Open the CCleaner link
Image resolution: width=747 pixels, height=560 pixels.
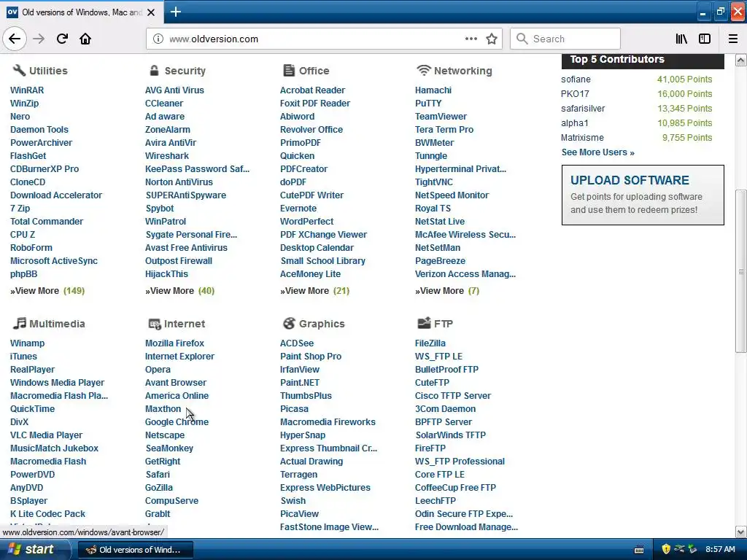164,104
